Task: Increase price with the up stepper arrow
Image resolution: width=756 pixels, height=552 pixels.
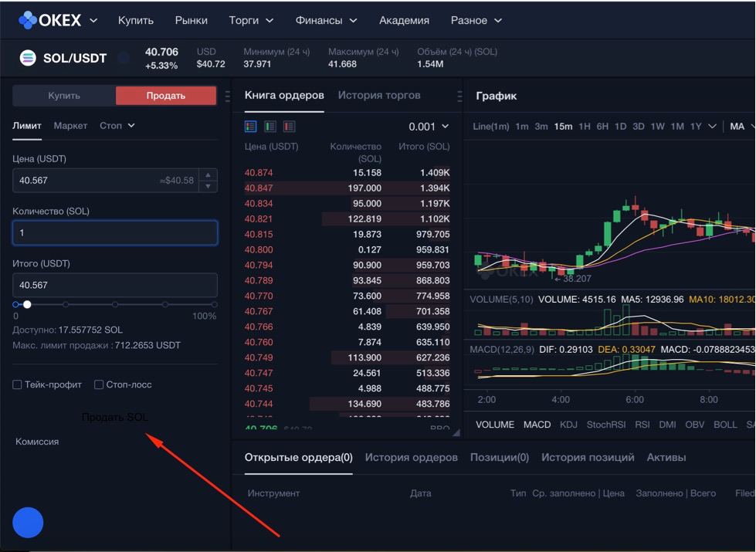Action: [x=208, y=175]
